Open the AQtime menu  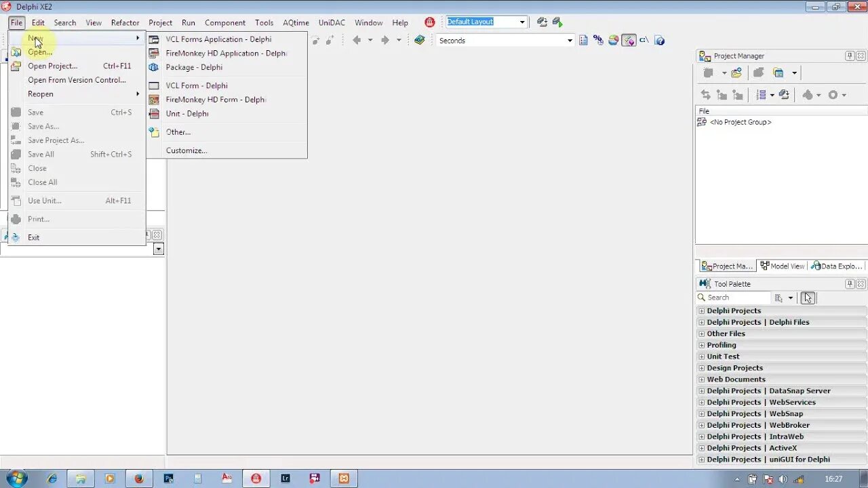click(296, 22)
